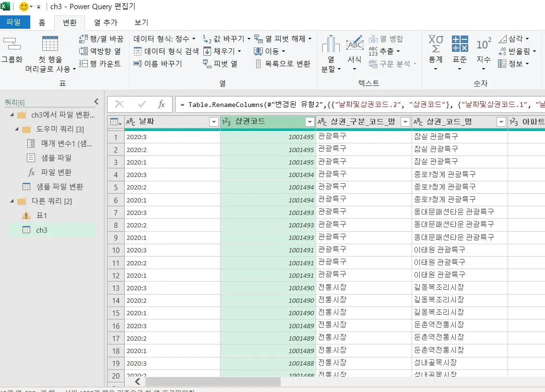545x392 pixels.
Task: Click the 날짜 column ABC type icon
Action: click(130, 122)
